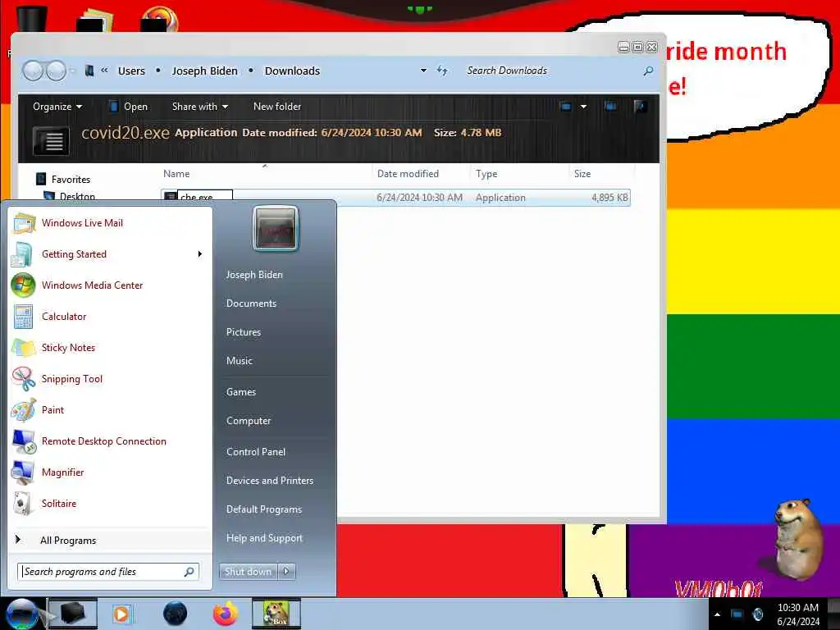Open the Explorer help icon
The image size is (840, 630).
coord(639,106)
